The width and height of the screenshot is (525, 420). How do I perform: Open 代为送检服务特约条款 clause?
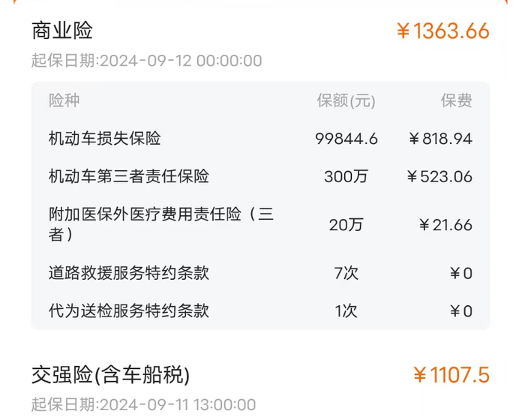pyautogui.click(x=129, y=311)
